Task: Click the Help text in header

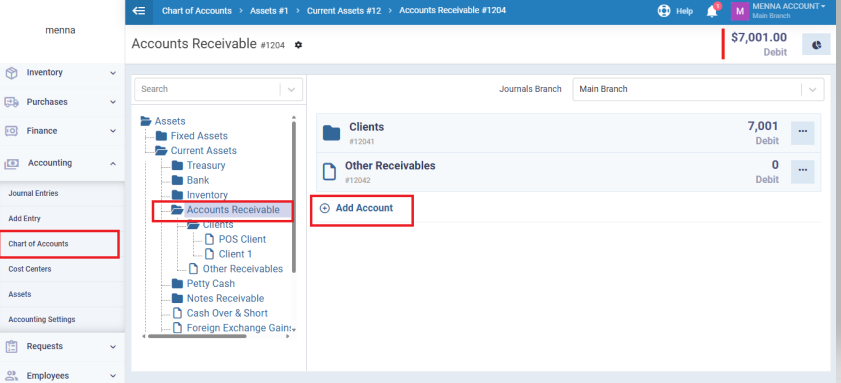Action: (x=684, y=11)
